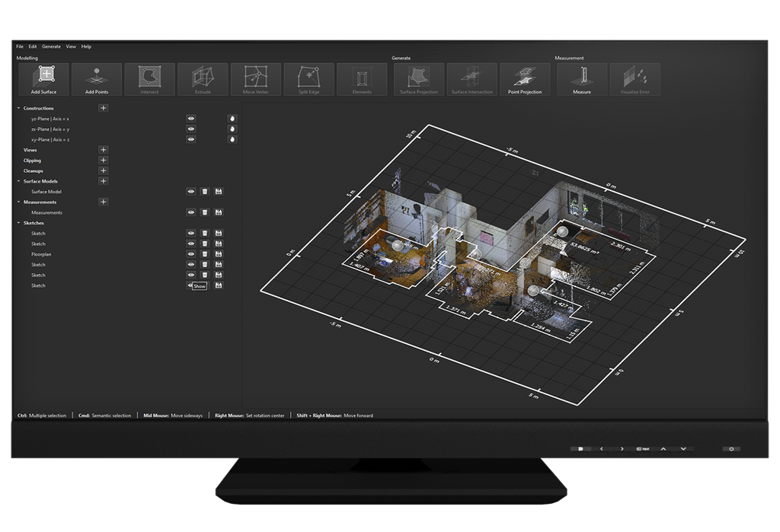The image size is (780, 532).
Task: Select the "xy-Plane | Axis = z" row
Action: coord(50,140)
